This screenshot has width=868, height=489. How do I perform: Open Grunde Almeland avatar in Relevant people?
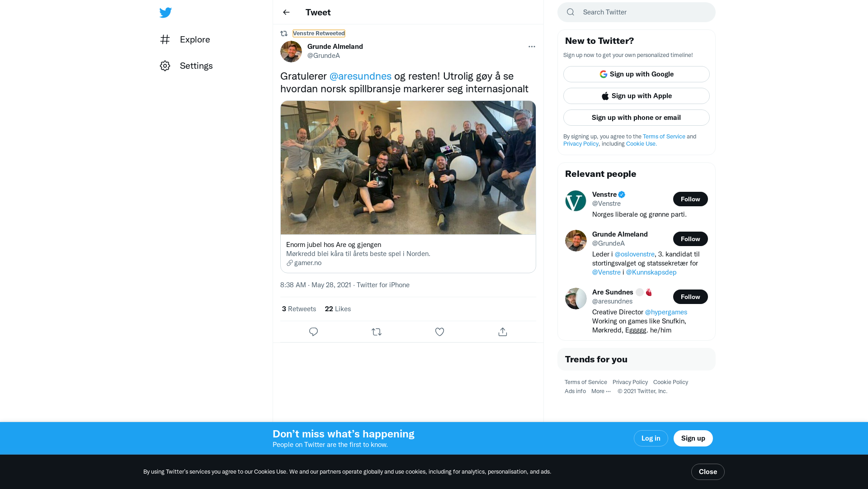[x=576, y=241]
